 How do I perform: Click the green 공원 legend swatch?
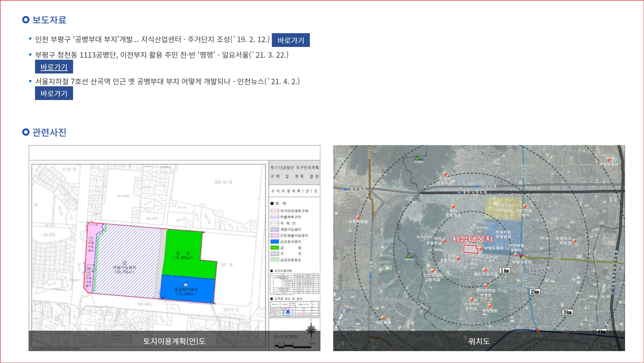pos(275,248)
